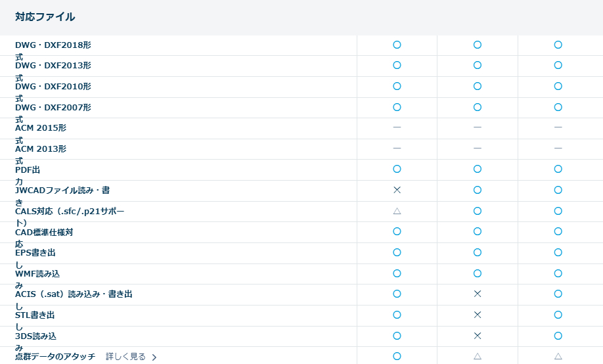
Task: Open the 詳しく見る link for point cloud attach
Action: click(x=125, y=357)
